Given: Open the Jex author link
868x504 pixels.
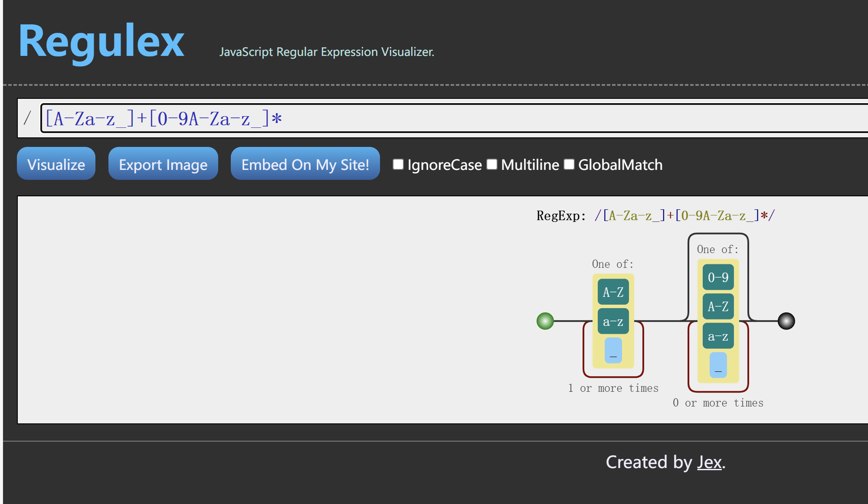Looking at the screenshot, I should pos(709,462).
